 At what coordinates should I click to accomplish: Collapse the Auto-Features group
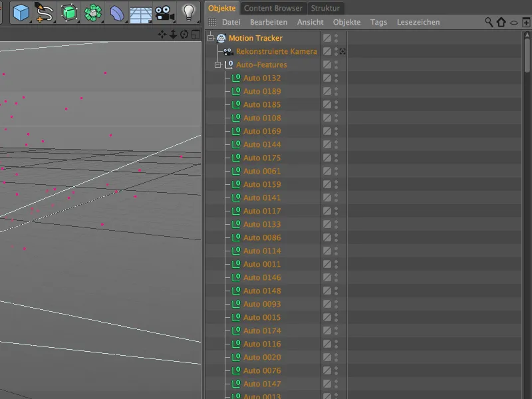click(x=217, y=65)
